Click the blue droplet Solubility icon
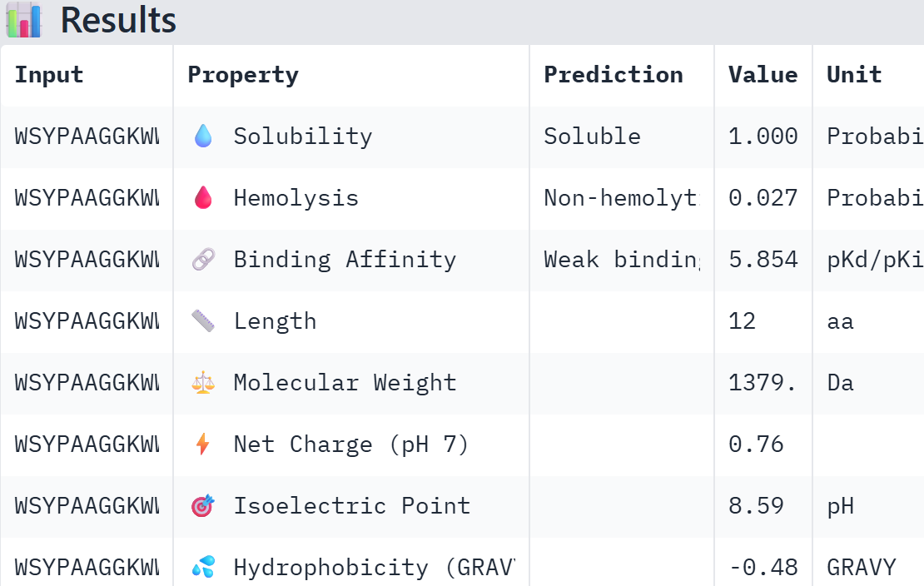This screenshot has height=586, width=924. (x=203, y=137)
